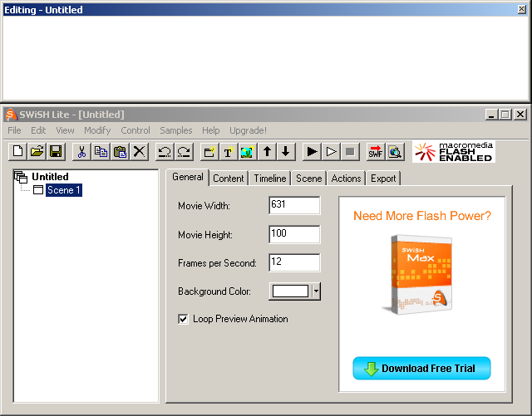Viewport: 532px width, 416px height.
Task: Open the Upgrade! menu
Action: [248, 130]
